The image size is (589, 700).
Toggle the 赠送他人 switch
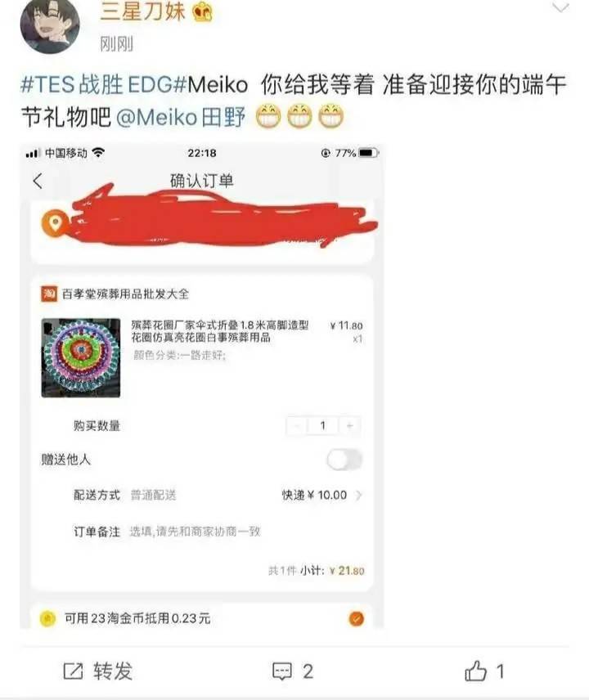tap(344, 460)
